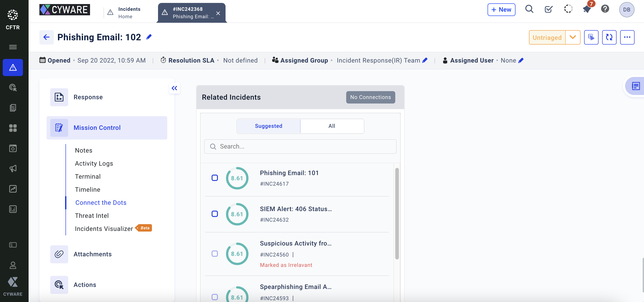Click the back arrow next to title
This screenshot has width=644, height=302.
click(x=47, y=37)
